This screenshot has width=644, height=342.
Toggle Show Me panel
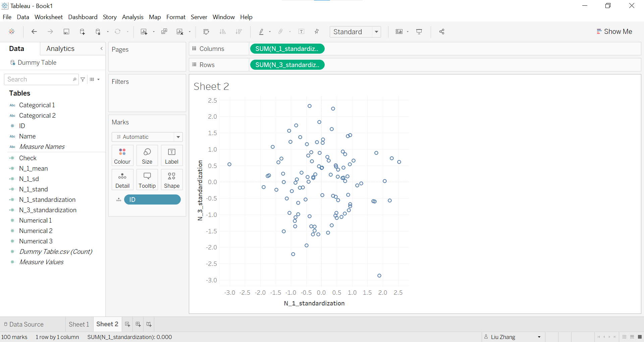tap(614, 32)
